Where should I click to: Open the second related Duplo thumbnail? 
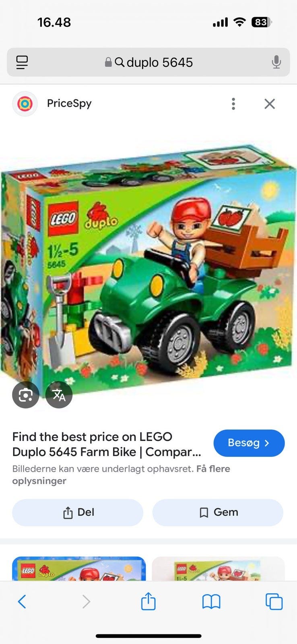coord(219,568)
